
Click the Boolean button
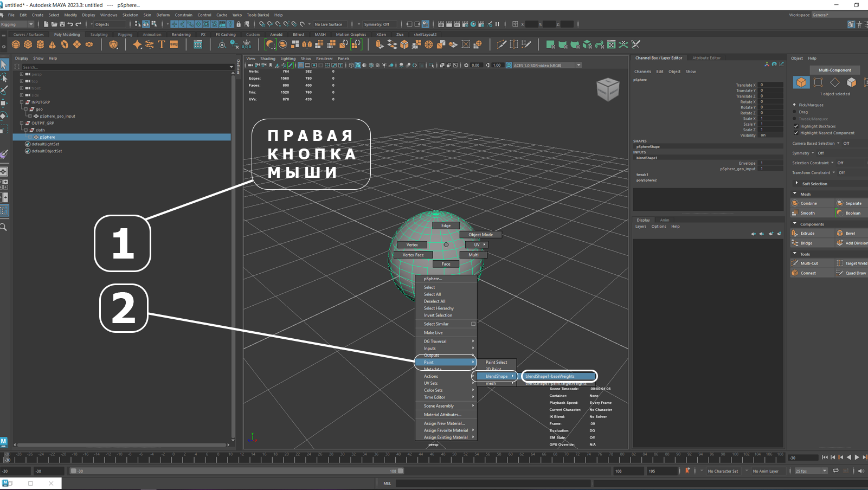click(x=851, y=213)
